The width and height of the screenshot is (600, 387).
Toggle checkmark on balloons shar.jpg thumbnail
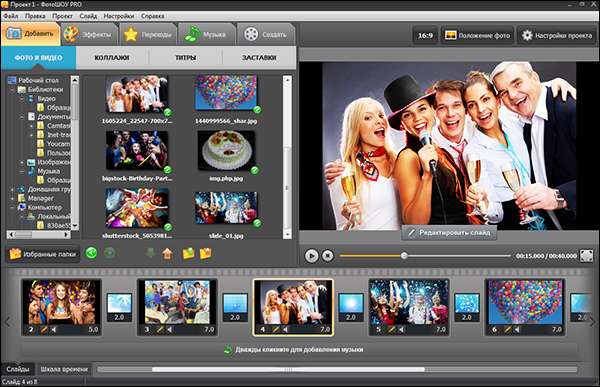pos(257,110)
